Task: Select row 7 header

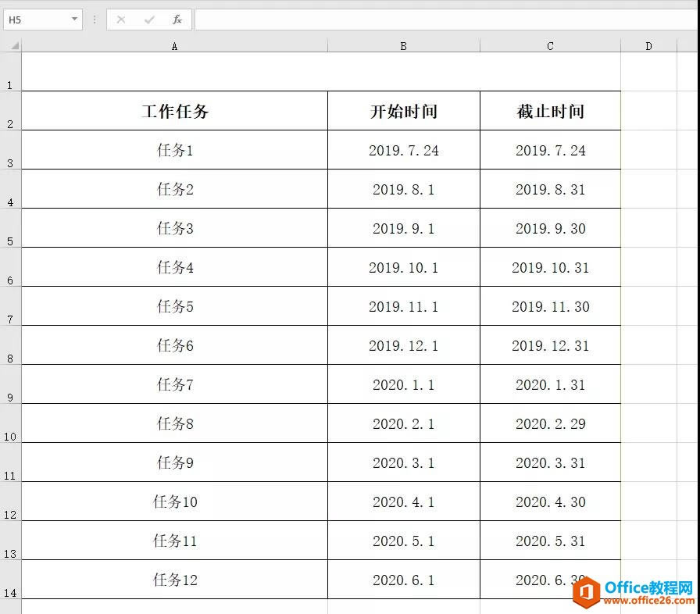Action: tap(10, 306)
